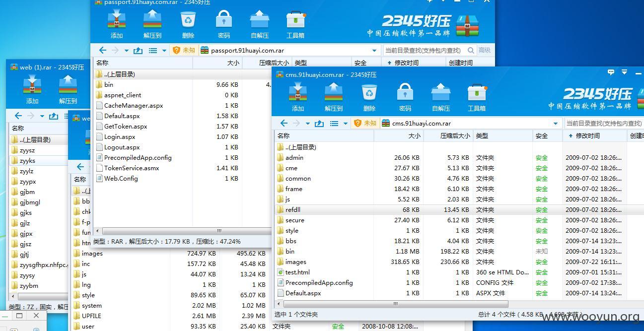Click search magnifier in passport window

point(471,50)
